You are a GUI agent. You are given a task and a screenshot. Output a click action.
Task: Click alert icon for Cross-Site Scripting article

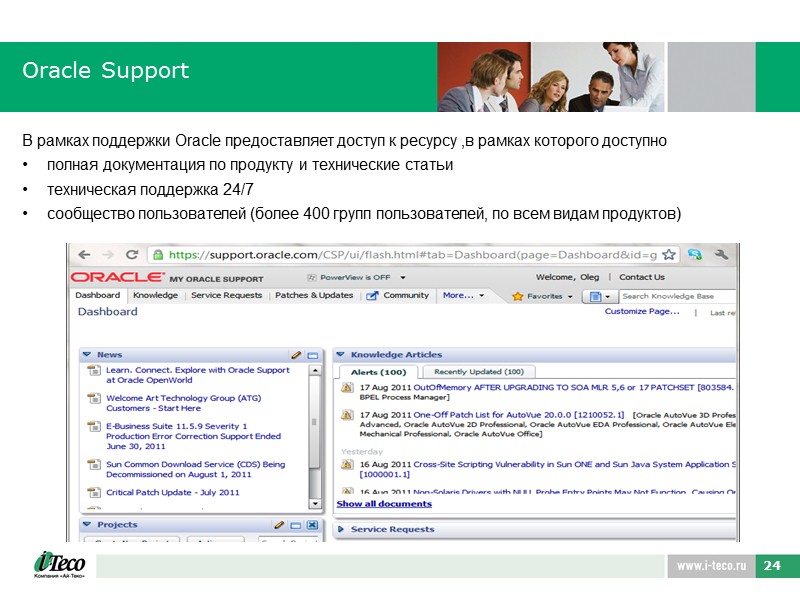(347, 464)
